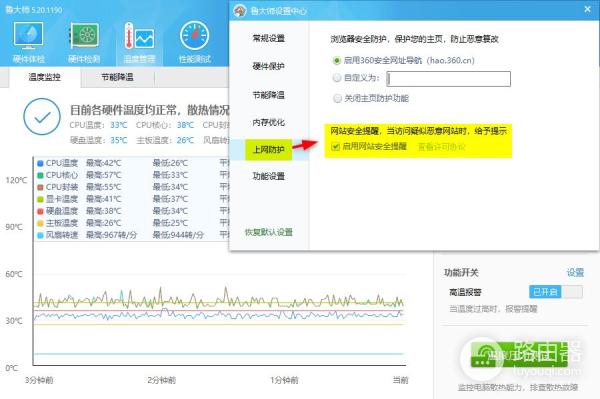
Task: Click the 显卡温度 legend row
Action: 132,199
